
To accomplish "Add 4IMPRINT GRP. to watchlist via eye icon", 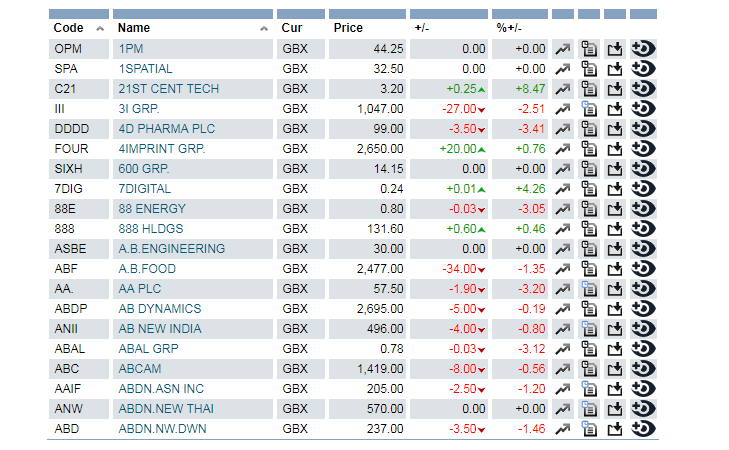I will coord(644,149).
